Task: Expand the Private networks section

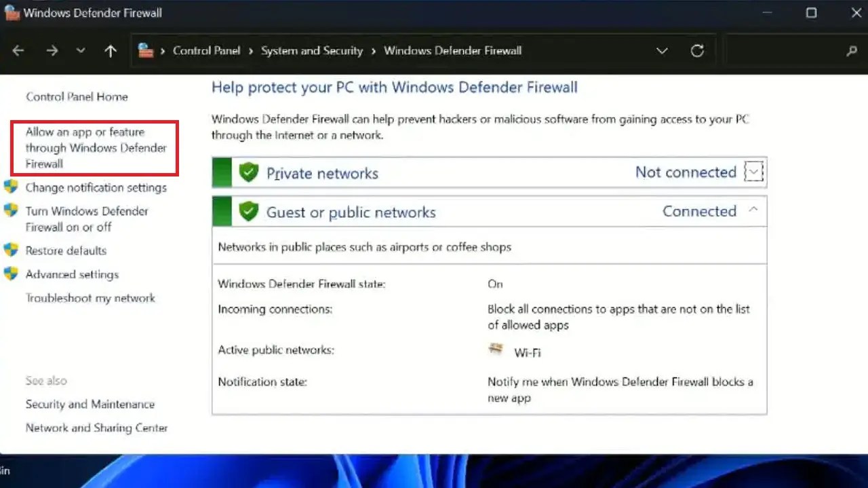Action: (x=753, y=172)
